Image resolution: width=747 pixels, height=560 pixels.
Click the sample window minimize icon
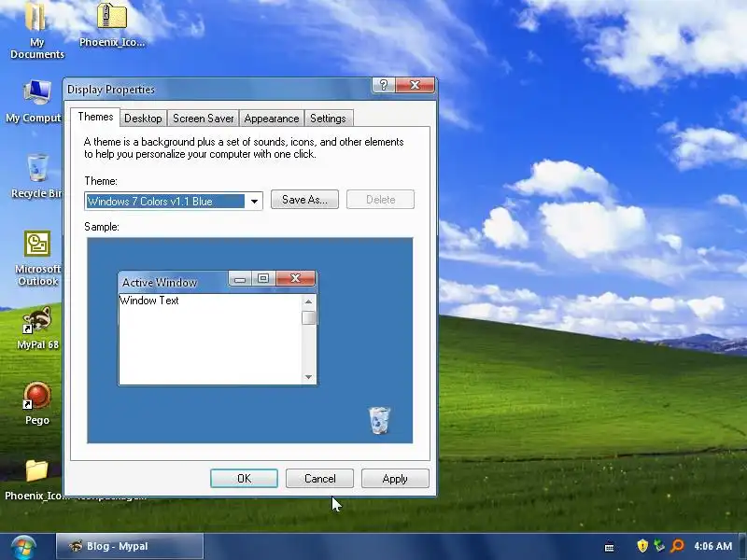click(240, 278)
